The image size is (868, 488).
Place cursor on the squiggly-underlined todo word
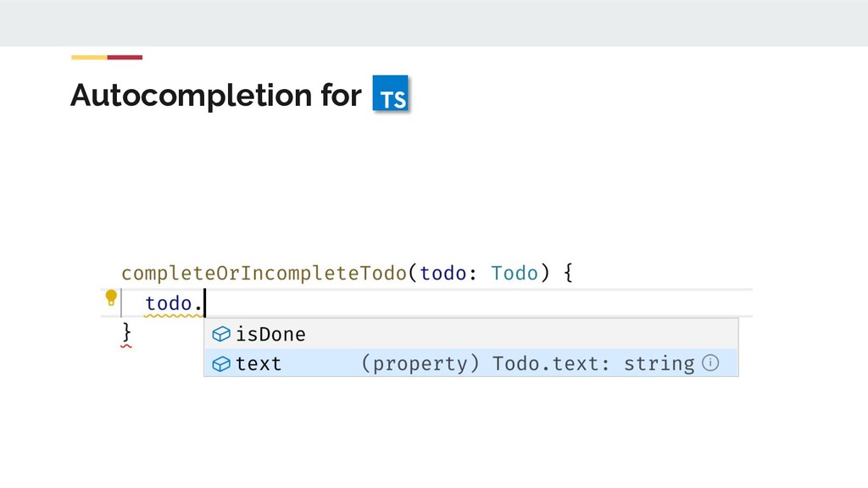coord(168,303)
